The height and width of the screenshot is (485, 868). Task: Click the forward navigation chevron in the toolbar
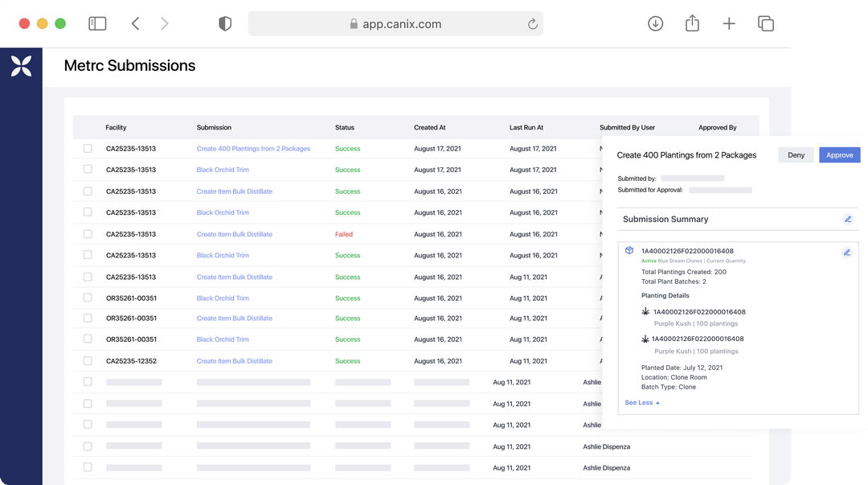pyautogui.click(x=165, y=23)
